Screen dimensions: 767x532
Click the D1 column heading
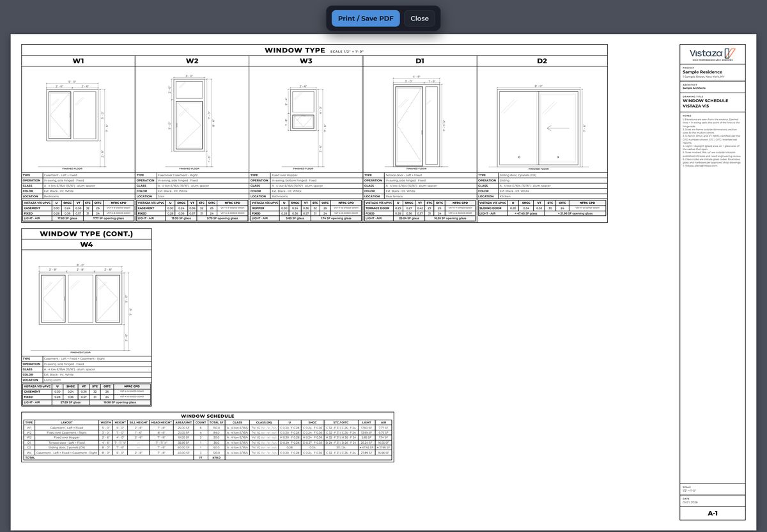tap(420, 61)
